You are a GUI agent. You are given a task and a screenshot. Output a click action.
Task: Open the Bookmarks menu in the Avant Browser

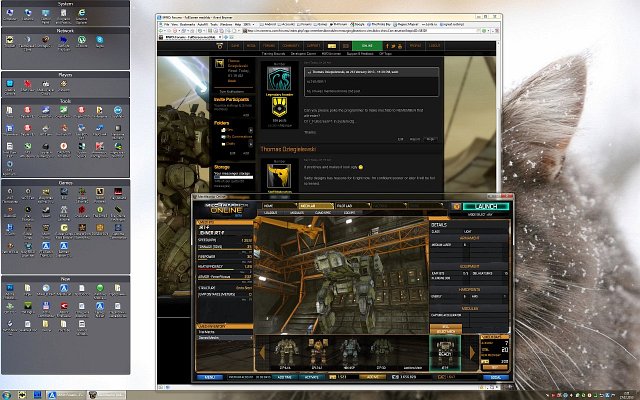(188, 24)
